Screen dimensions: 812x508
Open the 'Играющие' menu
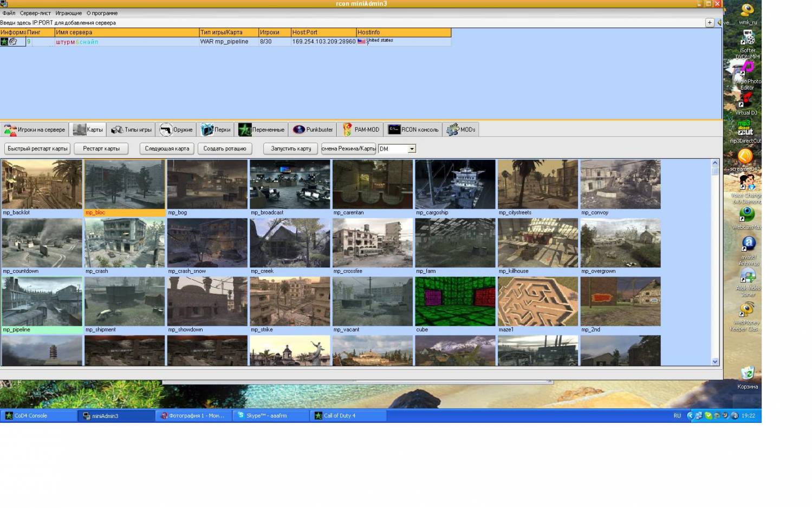(69, 13)
